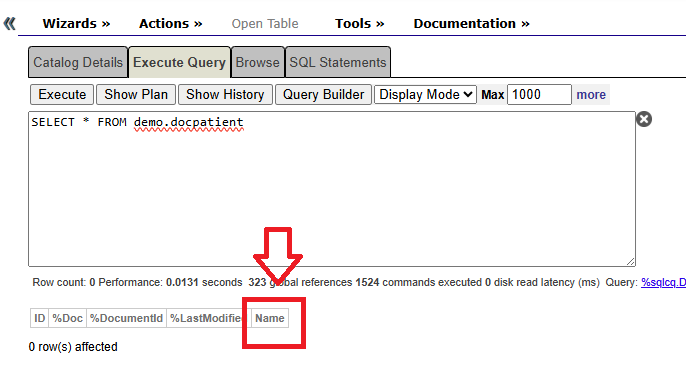The width and height of the screenshot is (686, 388).
Task: Collapse the side panel with double-chevron icon
Action: click(x=9, y=23)
